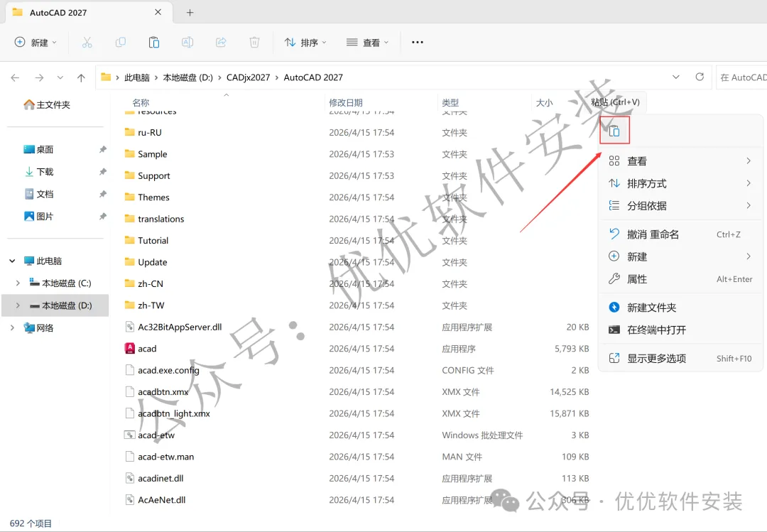Viewport: 767px width, 532px height.
Task: Sort by 修改日期 column header
Action: (346, 103)
